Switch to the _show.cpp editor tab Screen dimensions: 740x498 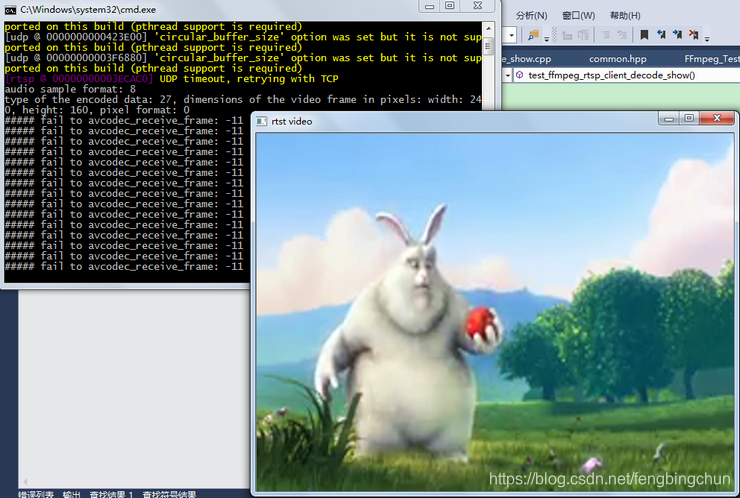click(x=528, y=59)
